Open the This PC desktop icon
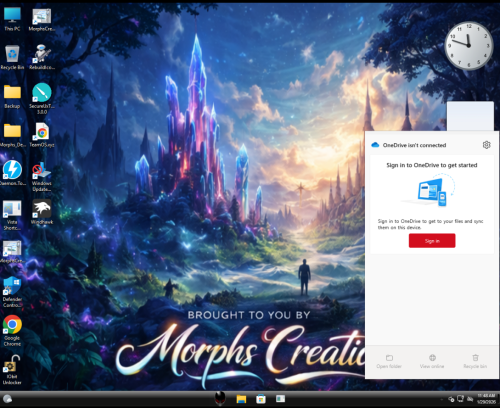The image size is (500, 408). pyautogui.click(x=12, y=19)
